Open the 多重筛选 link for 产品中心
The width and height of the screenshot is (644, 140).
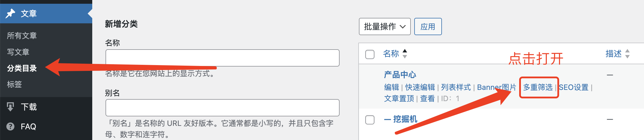click(538, 87)
